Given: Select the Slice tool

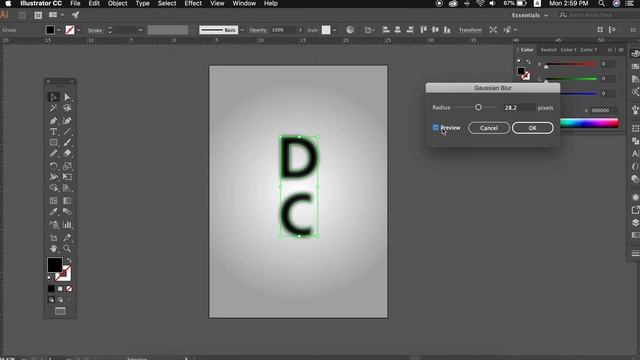Looking at the screenshot, I should tap(67, 238).
